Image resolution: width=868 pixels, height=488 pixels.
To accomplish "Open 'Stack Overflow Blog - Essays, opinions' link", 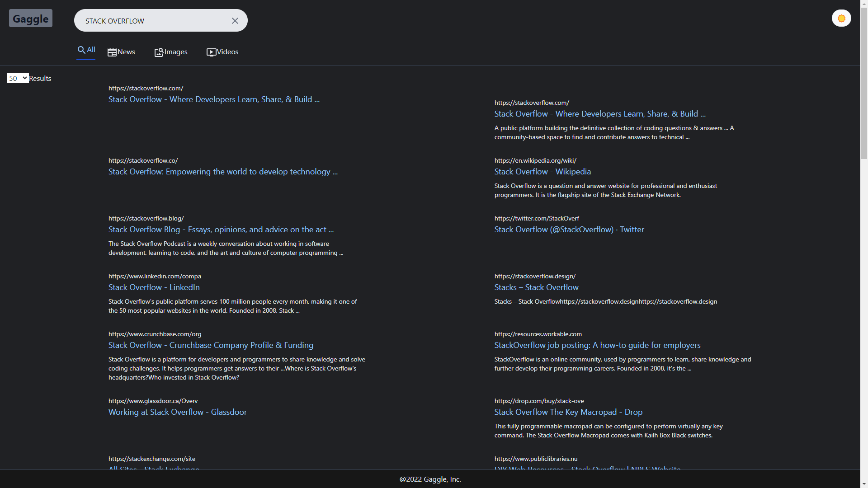I will 221,230.
